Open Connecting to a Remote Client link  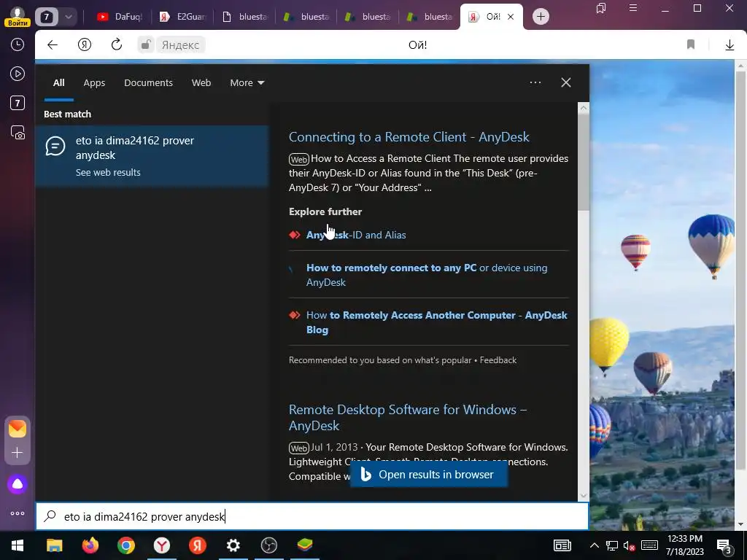[409, 136]
